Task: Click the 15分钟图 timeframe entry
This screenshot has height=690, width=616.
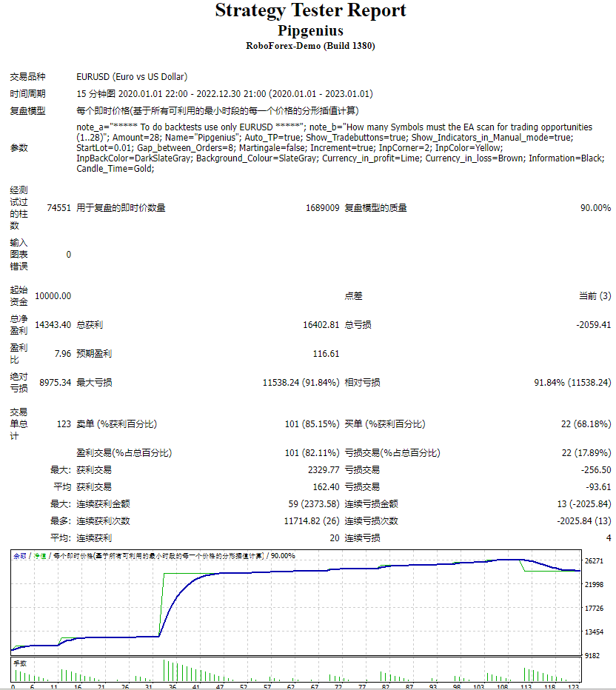Action: [x=95, y=93]
